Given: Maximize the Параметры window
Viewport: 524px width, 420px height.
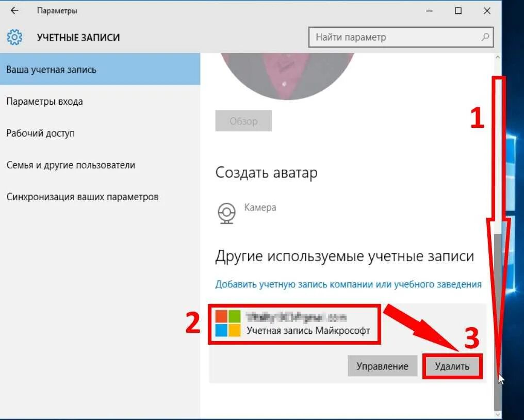Looking at the screenshot, I should point(458,11).
